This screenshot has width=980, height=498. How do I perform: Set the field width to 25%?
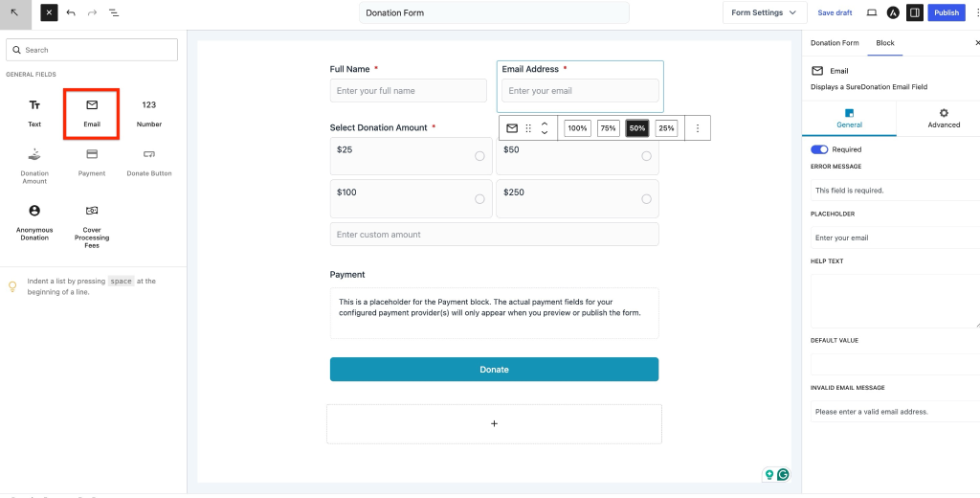(x=666, y=128)
